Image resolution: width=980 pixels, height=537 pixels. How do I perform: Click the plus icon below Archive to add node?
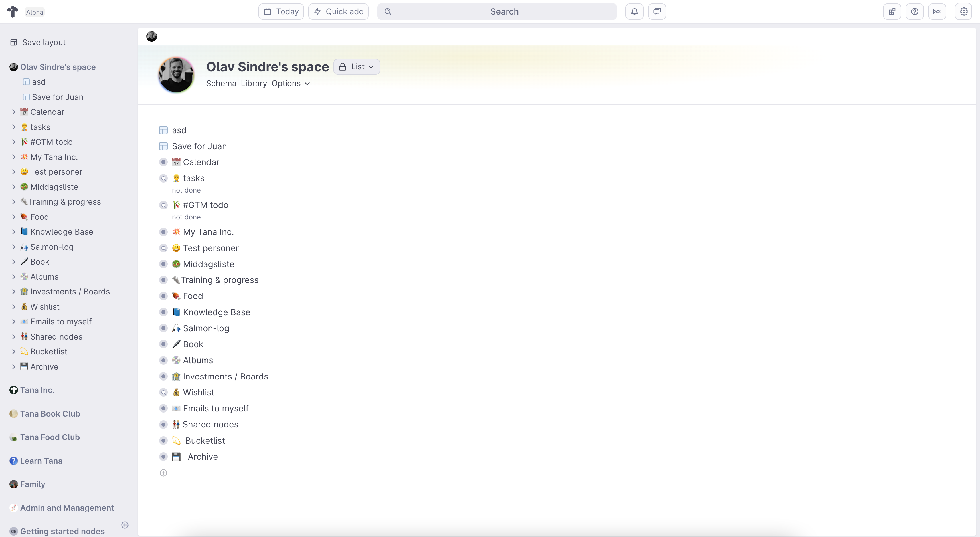tap(163, 473)
